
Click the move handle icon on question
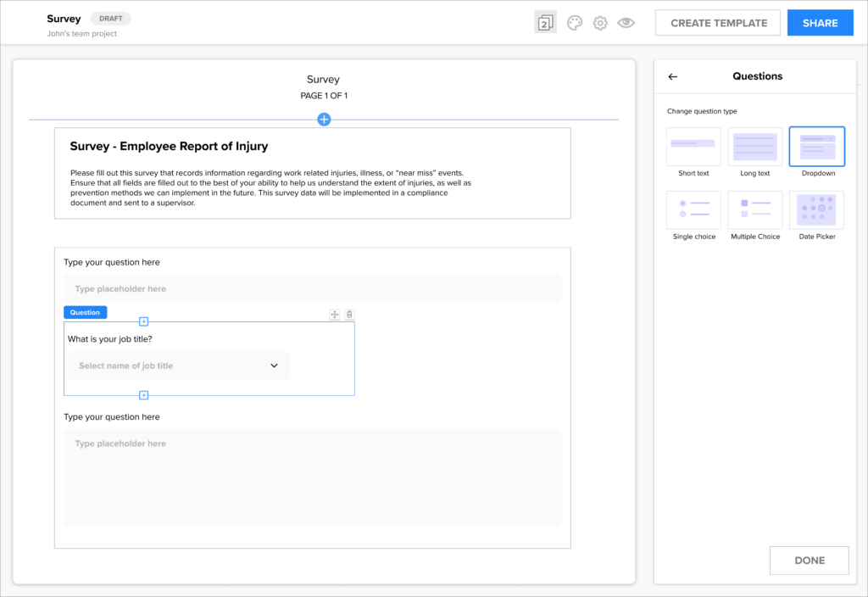click(x=334, y=315)
